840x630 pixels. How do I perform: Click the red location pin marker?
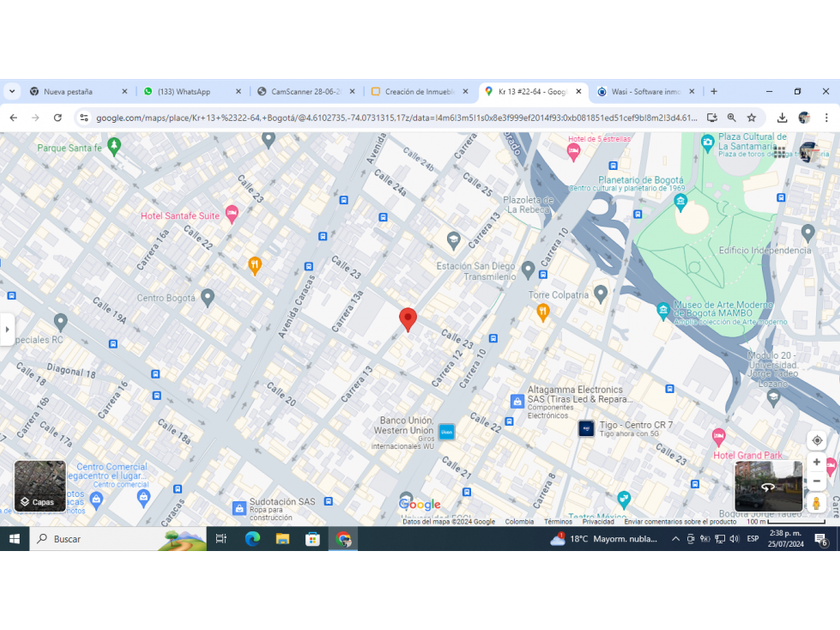pyautogui.click(x=408, y=320)
